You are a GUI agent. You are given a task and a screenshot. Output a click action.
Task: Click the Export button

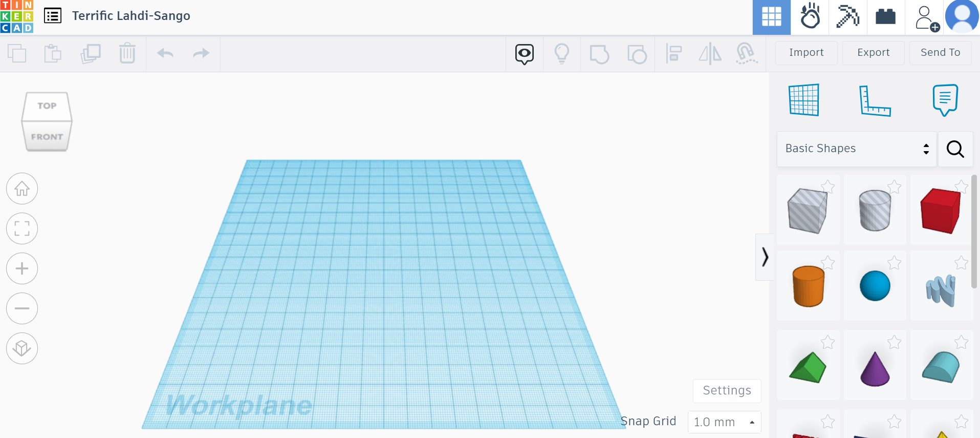pyautogui.click(x=874, y=53)
